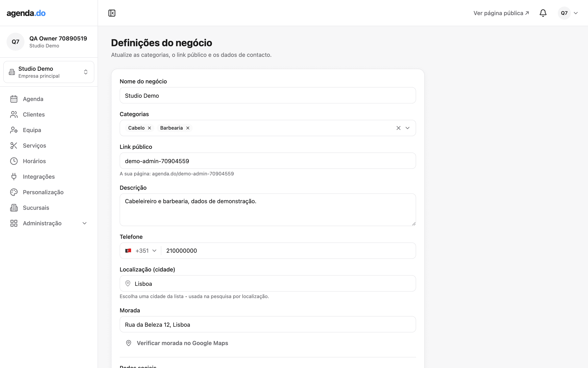Expand the Administração submenu chevron

pyautogui.click(x=85, y=223)
